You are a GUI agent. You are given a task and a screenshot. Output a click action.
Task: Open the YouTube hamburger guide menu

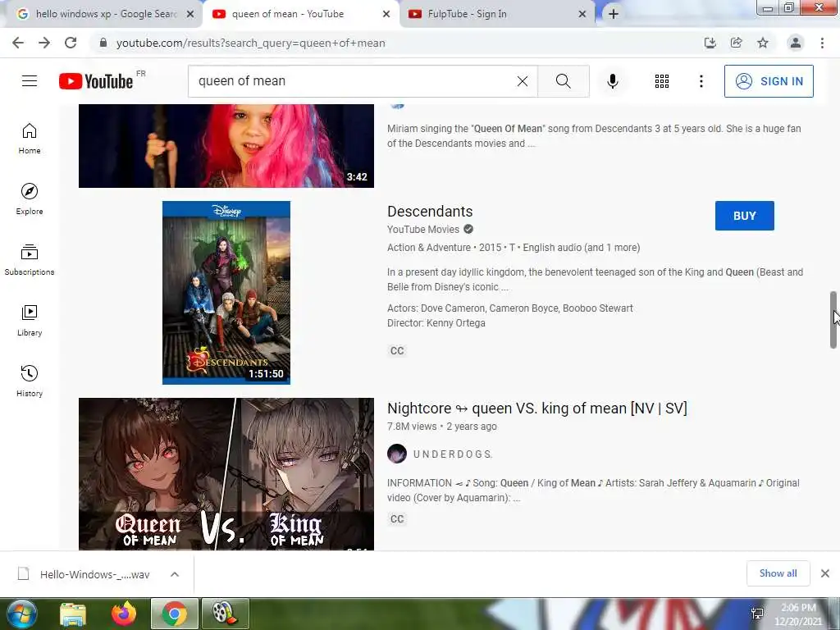(x=30, y=81)
